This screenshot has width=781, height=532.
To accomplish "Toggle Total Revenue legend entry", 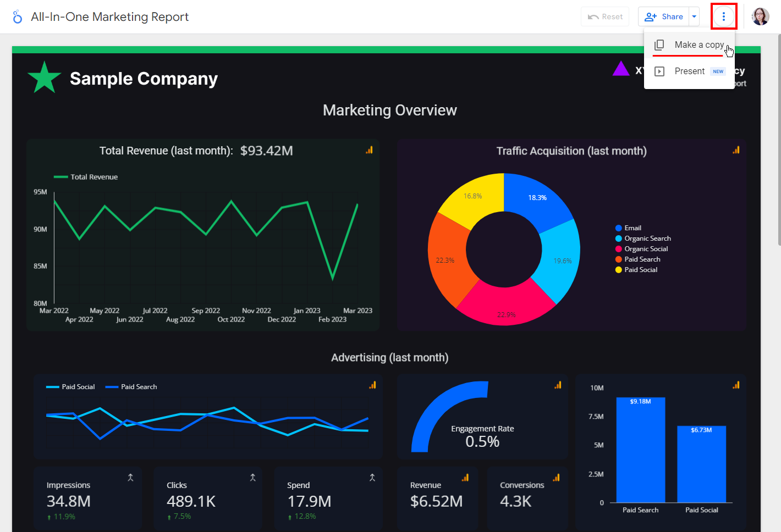I will [86, 177].
